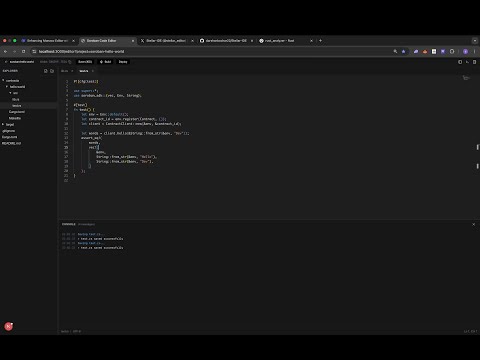Click the white square extension icon

[x=434, y=51]
